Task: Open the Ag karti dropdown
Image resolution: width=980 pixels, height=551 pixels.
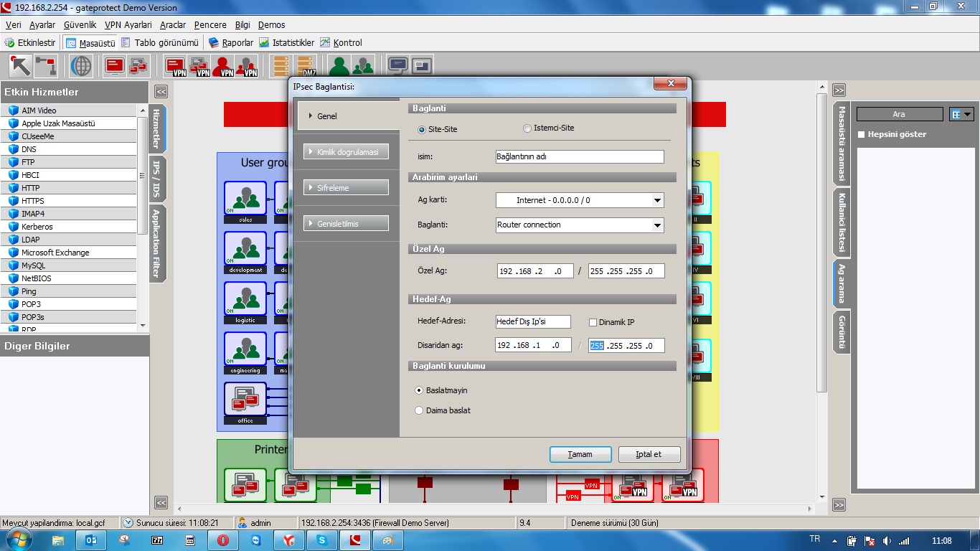Action: click(x=657, y=200)
